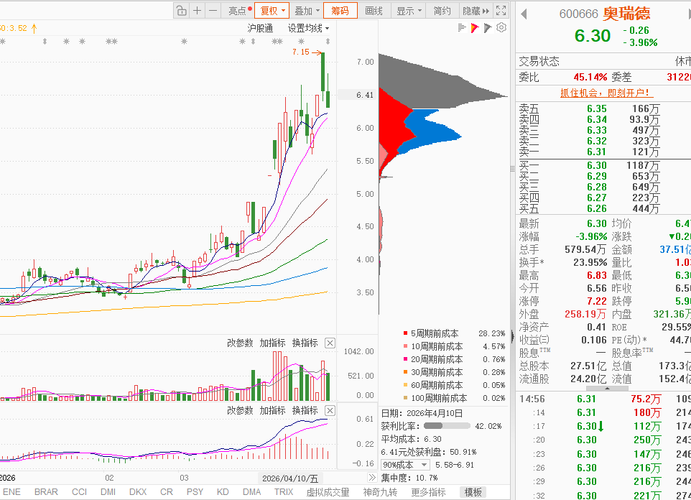Screen dimensions: 691x500
Task: Open the 更多指标 more indicators tab
Action: pos(428,492)
